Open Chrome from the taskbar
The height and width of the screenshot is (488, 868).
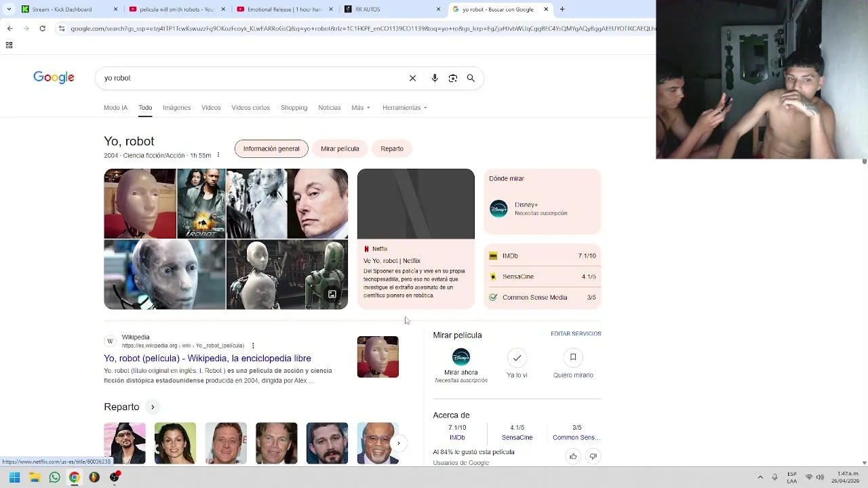(x=75, y=477)
